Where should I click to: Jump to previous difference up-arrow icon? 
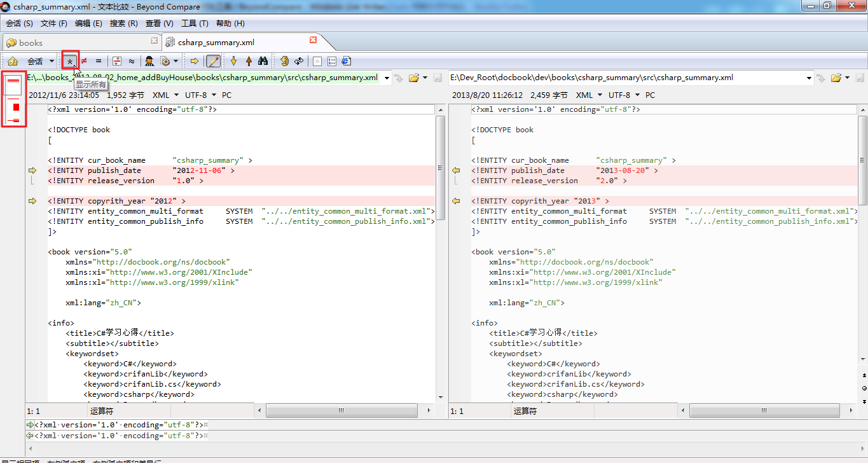(249, 61)
